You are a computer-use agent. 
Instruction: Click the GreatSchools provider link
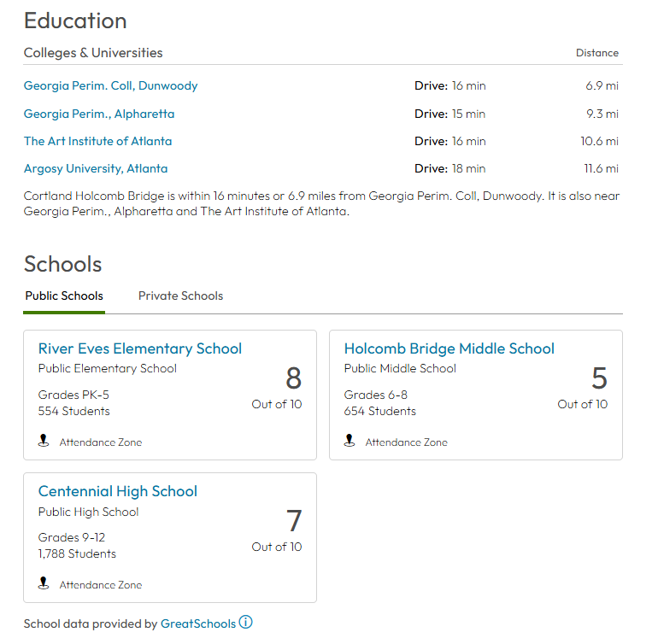click(197, 624)
